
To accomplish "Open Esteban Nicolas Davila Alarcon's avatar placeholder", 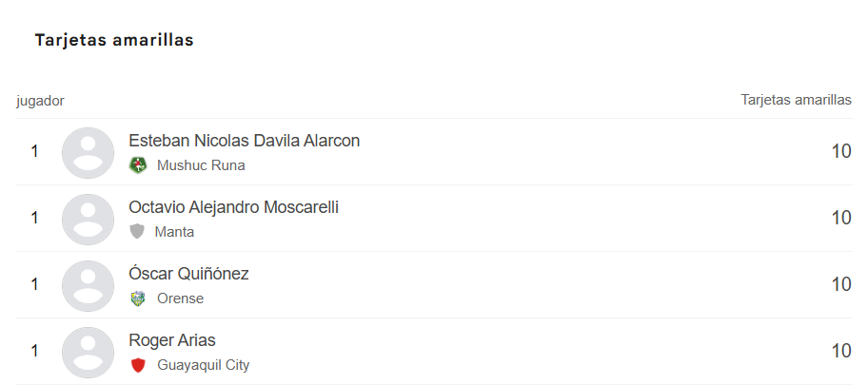I will tap(88, 153).
